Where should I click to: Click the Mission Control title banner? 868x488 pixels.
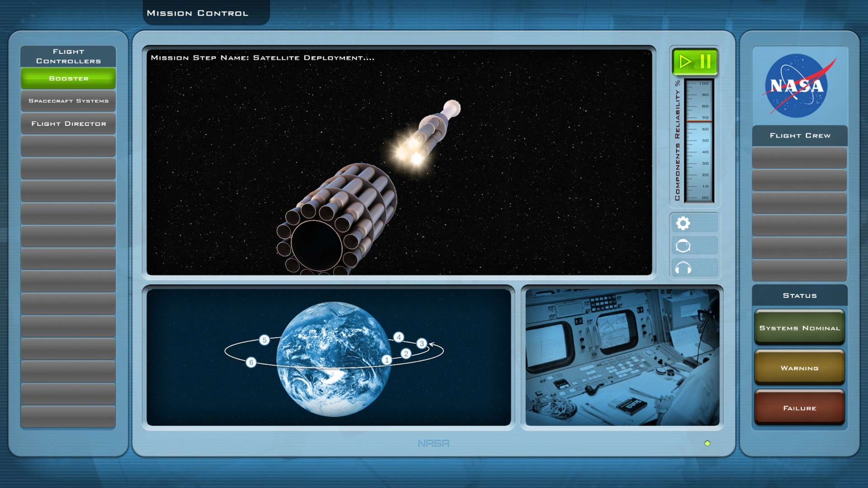pos(197,13)
